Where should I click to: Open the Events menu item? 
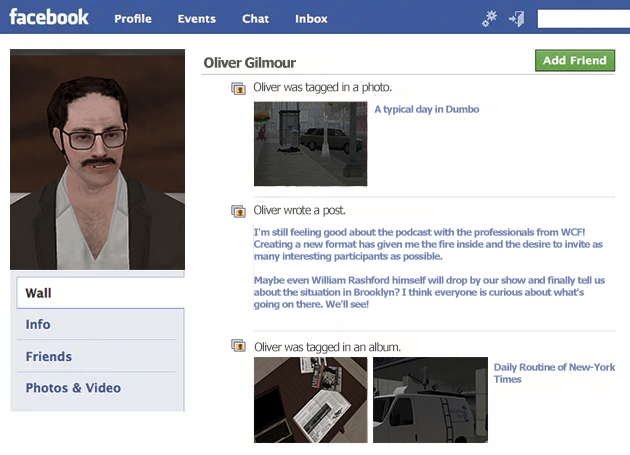point(197,19)
